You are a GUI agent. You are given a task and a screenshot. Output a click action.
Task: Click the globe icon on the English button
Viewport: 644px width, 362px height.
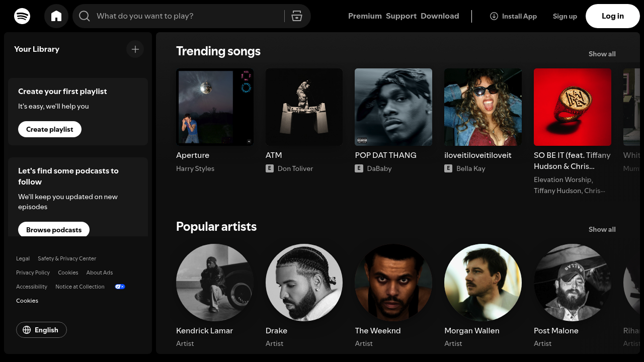pyautogui.click(x=27, y=330)
